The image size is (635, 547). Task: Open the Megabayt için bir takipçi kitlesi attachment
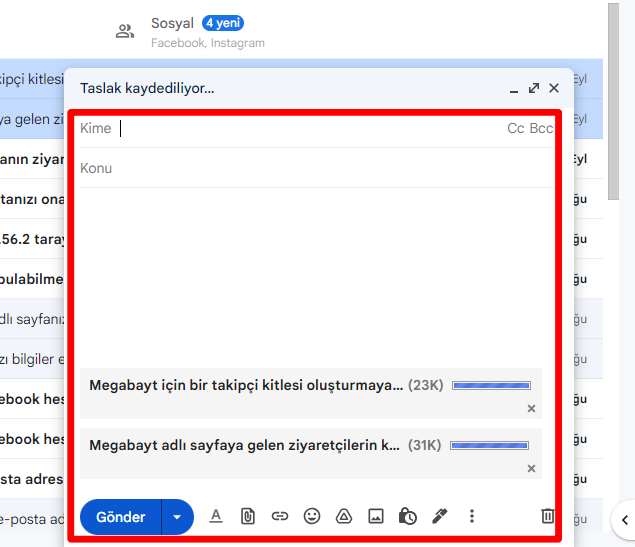tap(246, 385)
